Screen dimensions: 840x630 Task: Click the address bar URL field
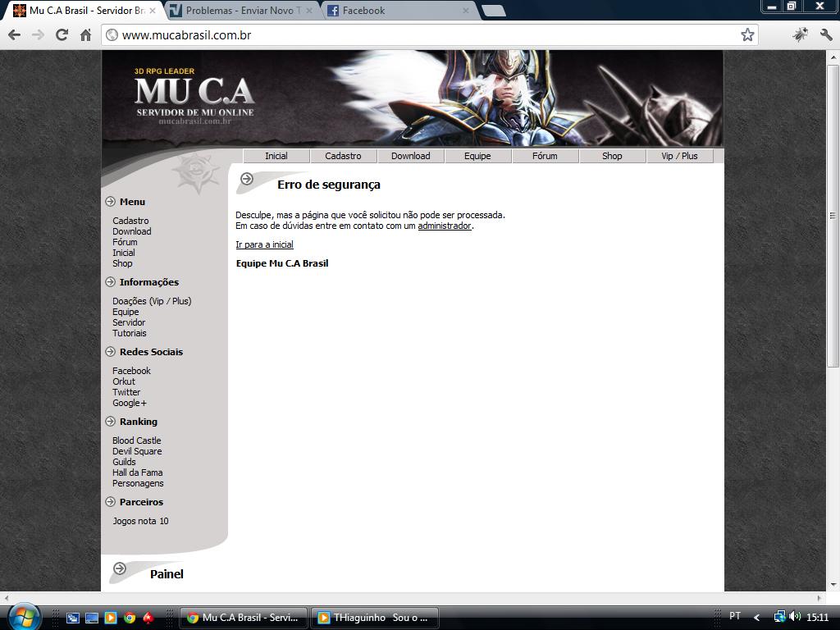point(410,34)
